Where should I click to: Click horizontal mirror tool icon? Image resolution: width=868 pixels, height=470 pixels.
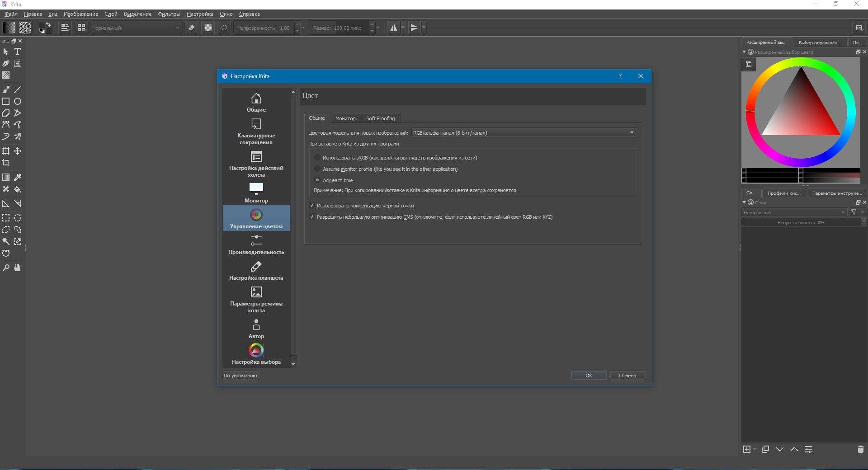coord(394,28)
